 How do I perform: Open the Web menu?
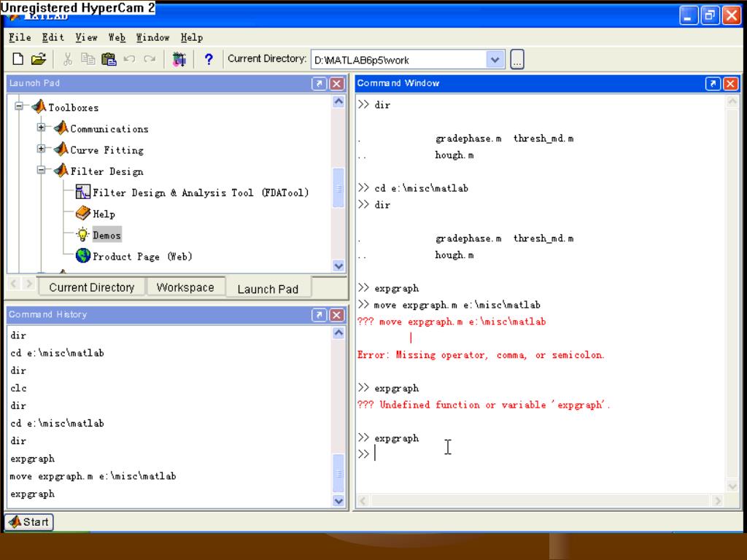[117, 37]
